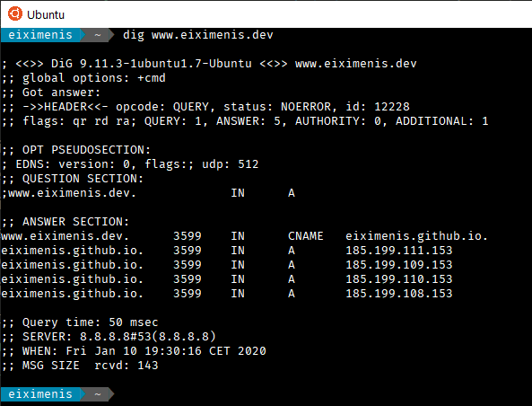Click 'www.eiximenis.dev.' in the answer section
This screenshot has height=406, width=532.
click(65, 236)
